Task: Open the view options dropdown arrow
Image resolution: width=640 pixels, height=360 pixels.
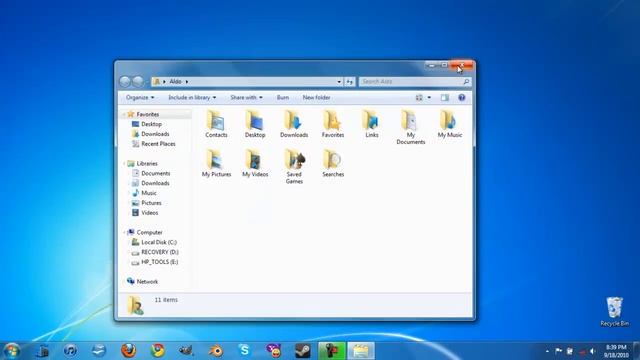Action: coord(429,98)
